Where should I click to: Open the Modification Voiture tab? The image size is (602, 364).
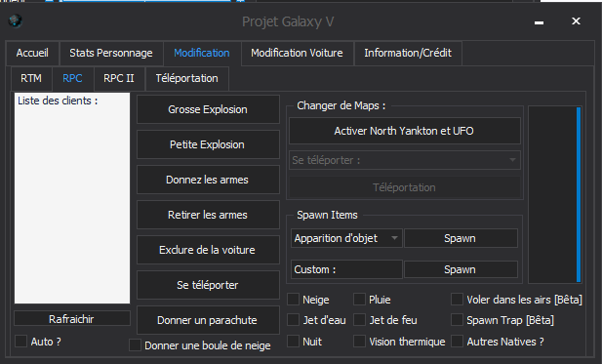(297, 53)
